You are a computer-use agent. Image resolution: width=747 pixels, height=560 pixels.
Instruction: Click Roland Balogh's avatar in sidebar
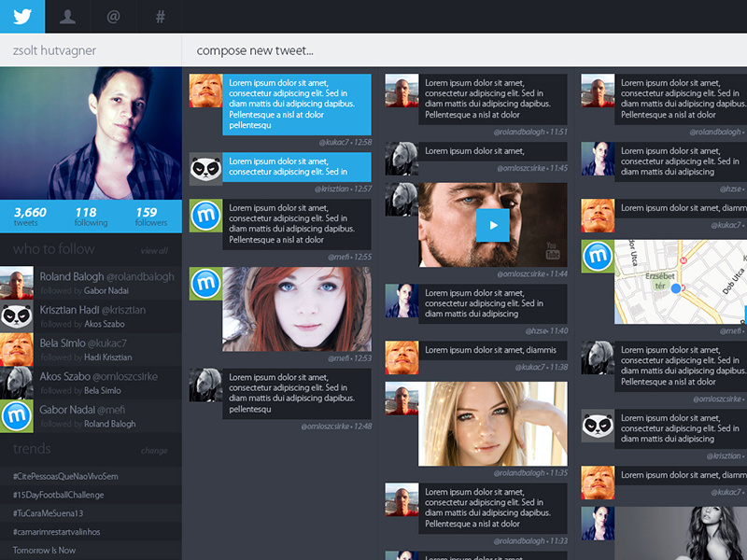click(x=17, y=283)
